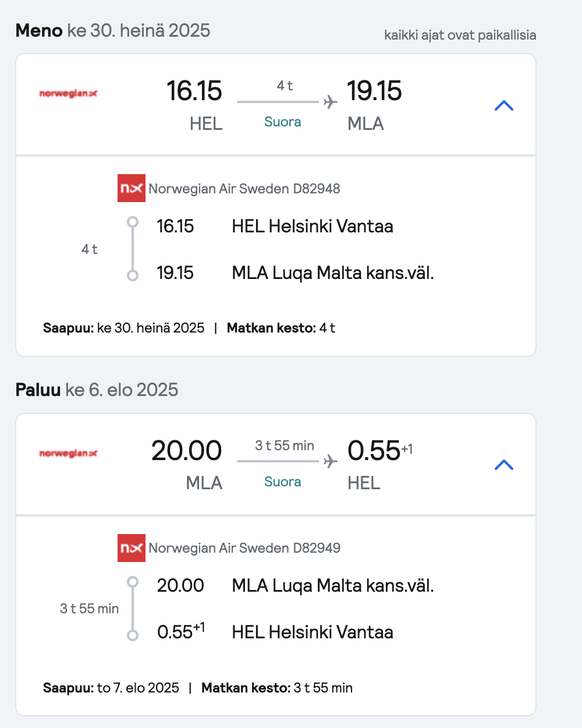582x728 pixels.
Task: Click Norwegian Air Sweden D82949 text
Action: tap(244, 548)
